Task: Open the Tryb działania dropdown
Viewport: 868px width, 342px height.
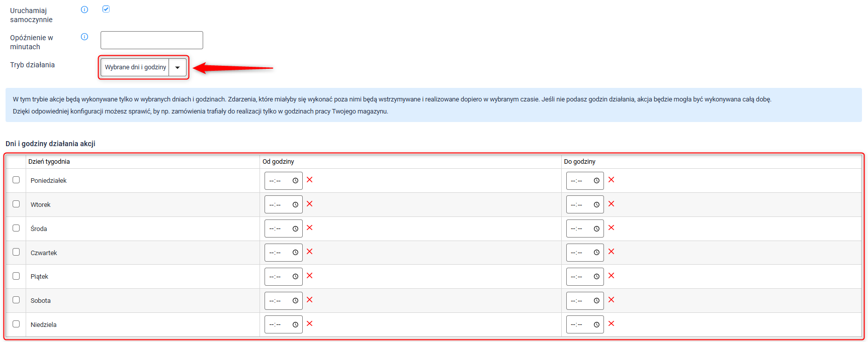Action: 143,67
